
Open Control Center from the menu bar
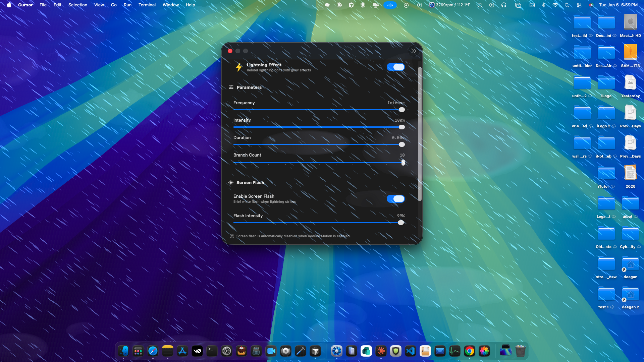[579, 5]
